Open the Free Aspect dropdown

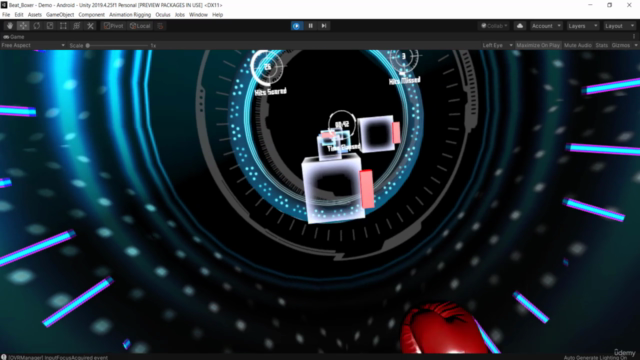[x=33, y=45]
